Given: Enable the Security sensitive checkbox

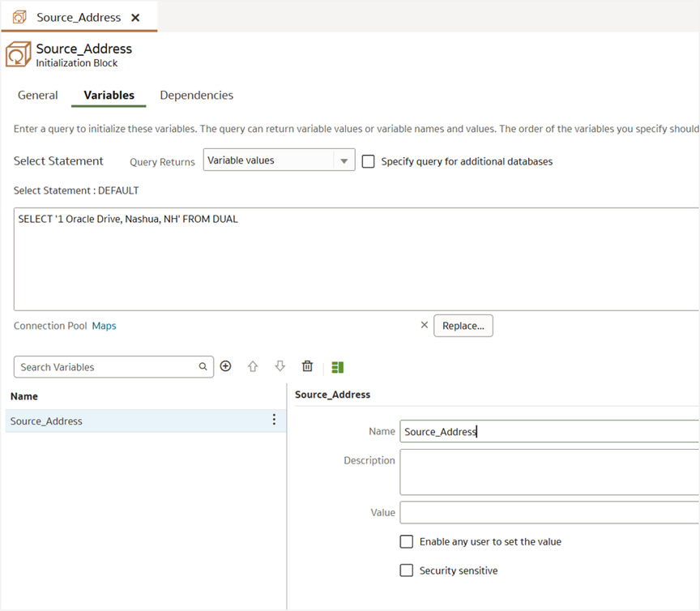Looking at the screenshot, I should point(406,570).
